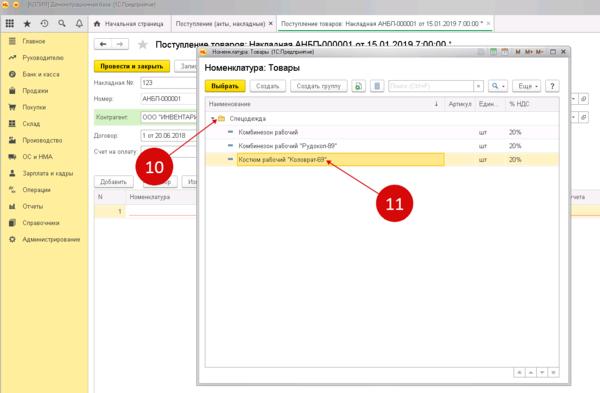
Task: Add document to favorites via the star icon
Action: pos(143,45)
